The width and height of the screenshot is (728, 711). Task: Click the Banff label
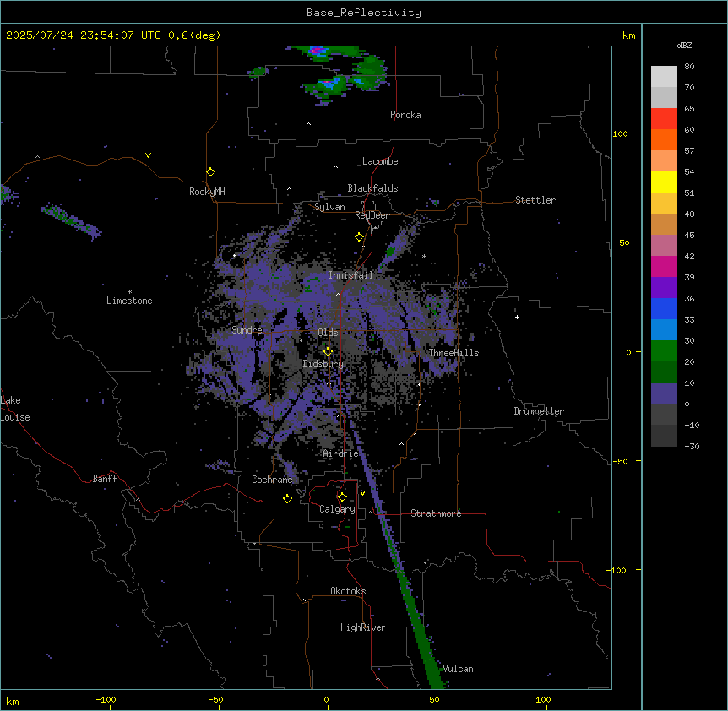[x=105, y=479]
